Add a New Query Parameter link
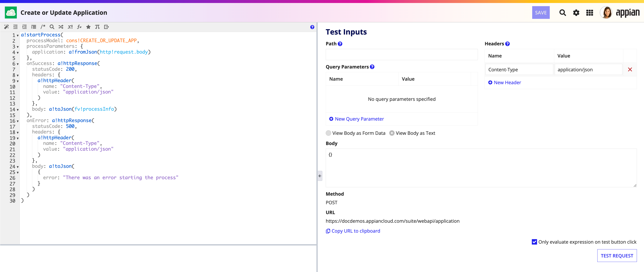The height and width of the screenshot is (272, 644). (356, 119)
